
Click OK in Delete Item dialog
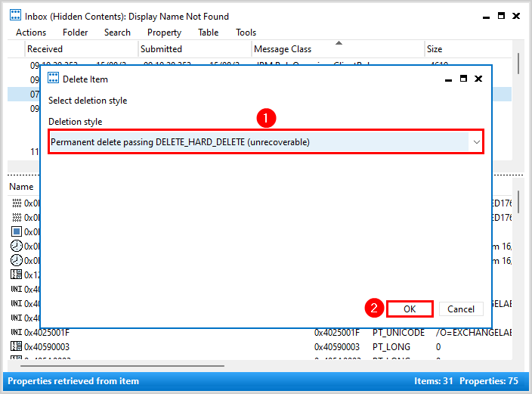pyautogui.click(x=410, y=309)
